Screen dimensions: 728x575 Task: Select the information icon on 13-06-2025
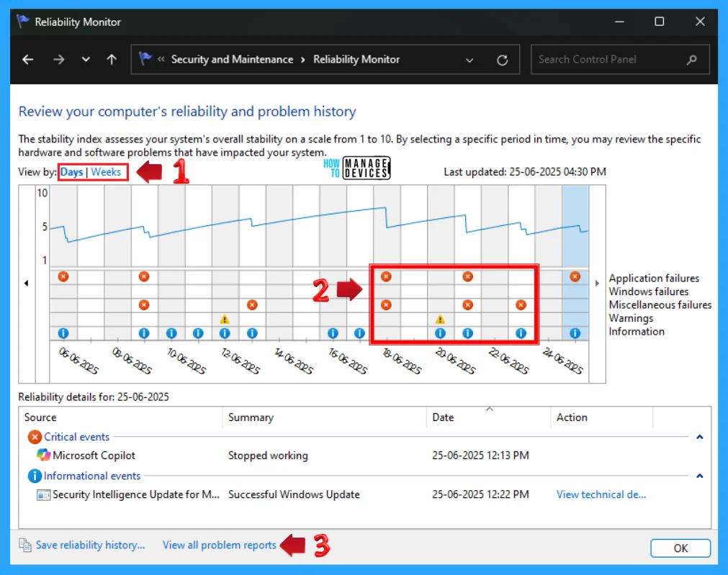pos(252,333)
